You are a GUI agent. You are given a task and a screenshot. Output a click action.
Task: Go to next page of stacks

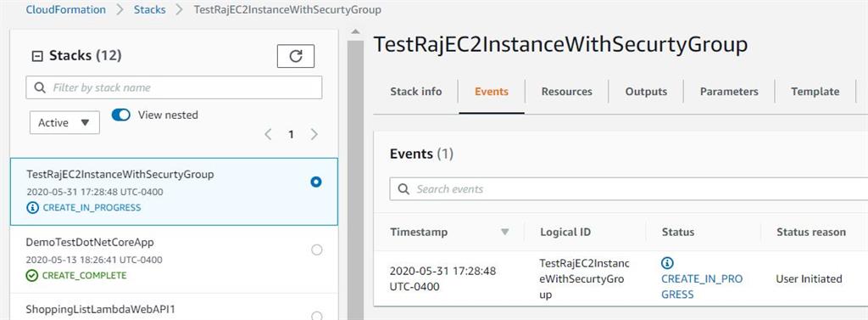coord(314,134)
